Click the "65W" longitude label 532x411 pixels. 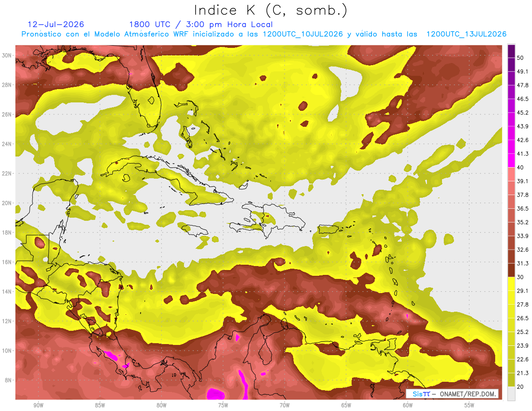tap(346, 405)
